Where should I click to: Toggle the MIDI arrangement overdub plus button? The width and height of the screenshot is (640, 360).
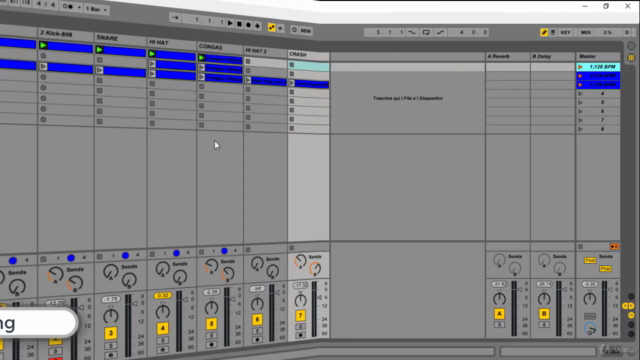coord(257,26)
